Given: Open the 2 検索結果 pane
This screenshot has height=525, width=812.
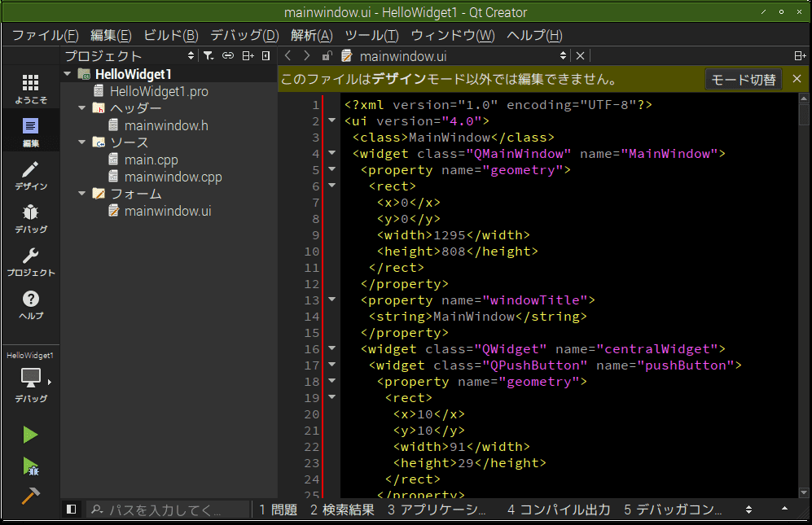Looking at the screenshot, I should pos(342,510).
